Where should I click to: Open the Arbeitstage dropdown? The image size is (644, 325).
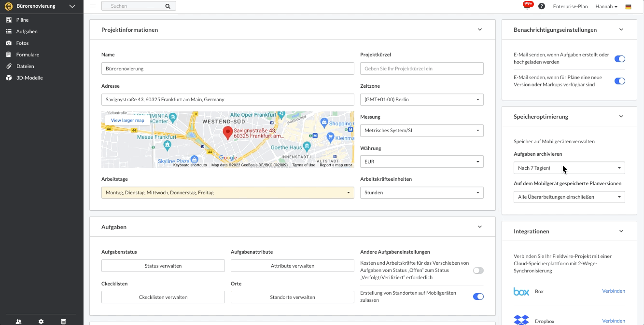point(228,192)
